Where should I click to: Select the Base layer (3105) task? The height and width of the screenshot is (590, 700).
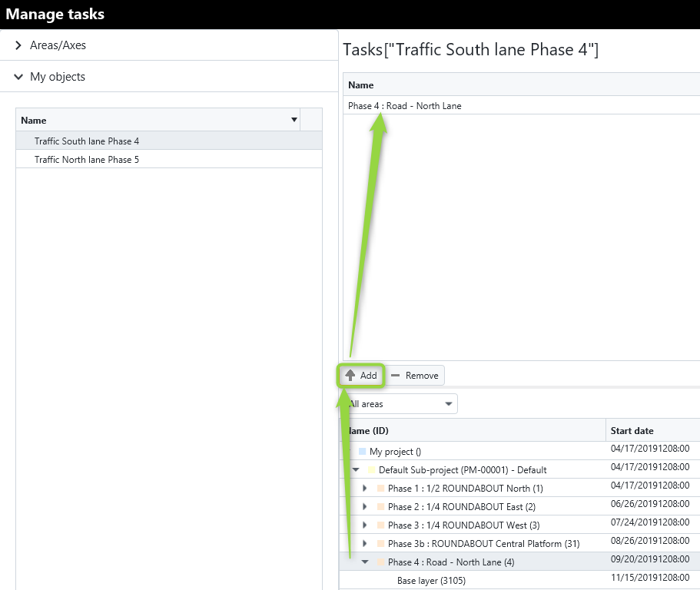(431, 581)
